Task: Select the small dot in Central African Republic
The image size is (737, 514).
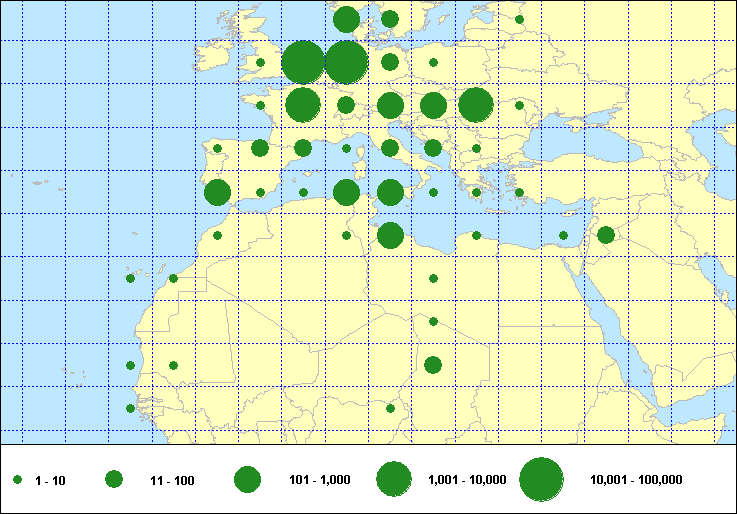Action: pos(390,407)
